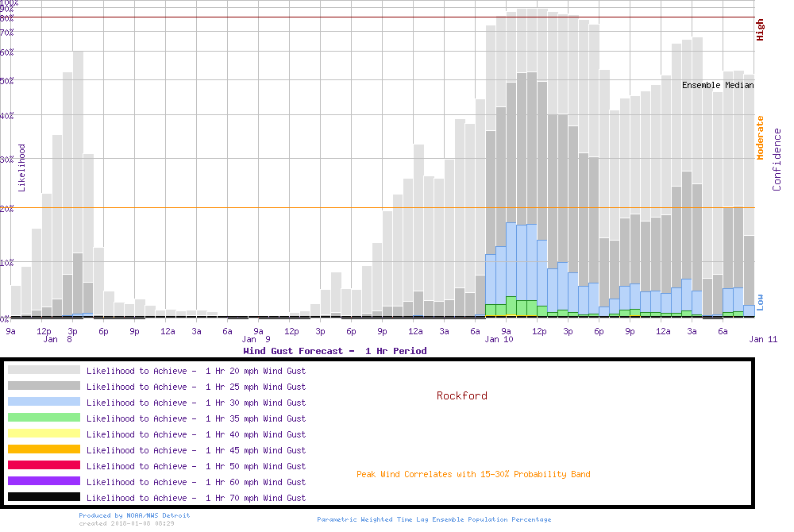794x532 pixels.
Task: Select the red 50 mph gust swatch
Action: (x=44, y=465)
